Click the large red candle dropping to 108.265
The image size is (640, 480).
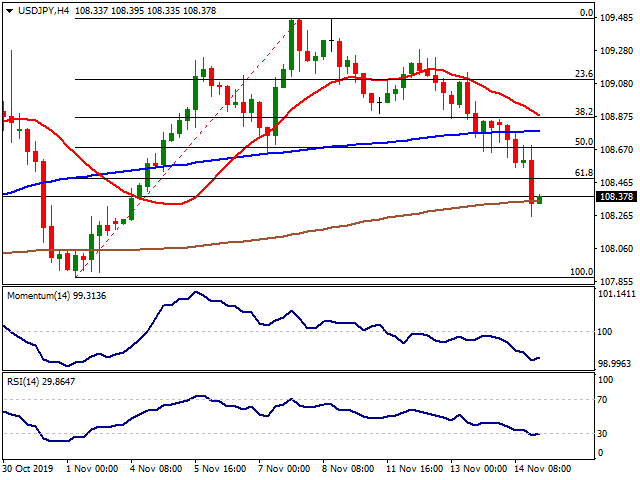click(x=531, y=181)
